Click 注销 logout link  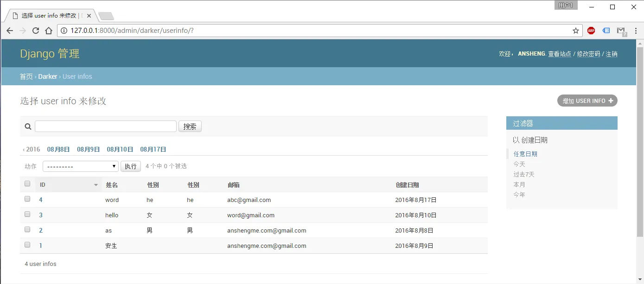pos(612,54)
